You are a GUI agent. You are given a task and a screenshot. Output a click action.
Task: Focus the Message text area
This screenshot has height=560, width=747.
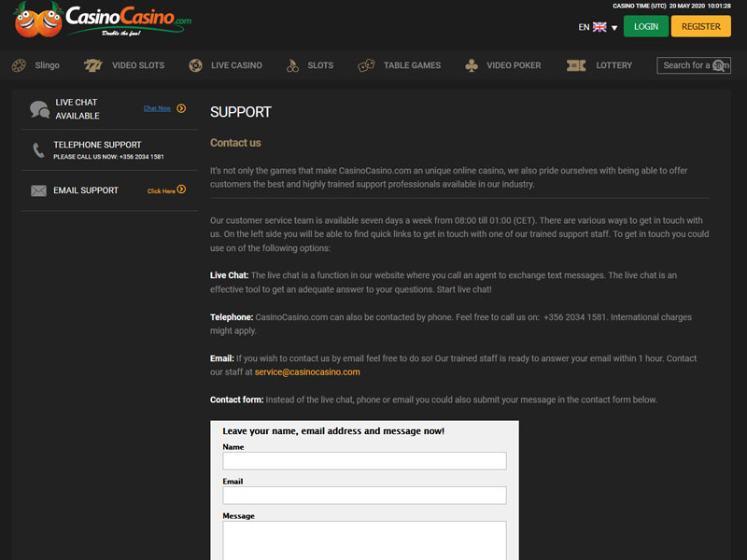click(364, 540)
